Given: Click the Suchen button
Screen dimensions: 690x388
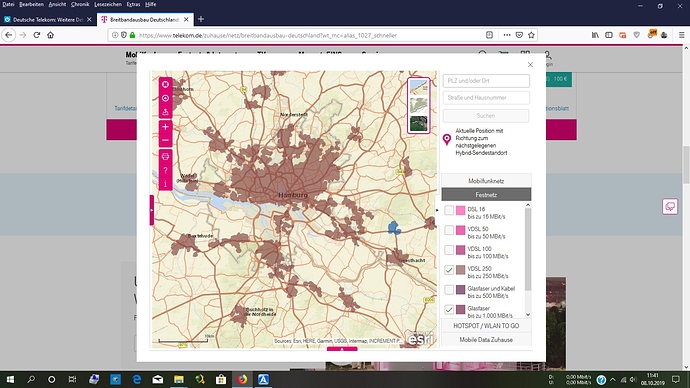Looking at the screenshot, I should click(x=486, y=116).
